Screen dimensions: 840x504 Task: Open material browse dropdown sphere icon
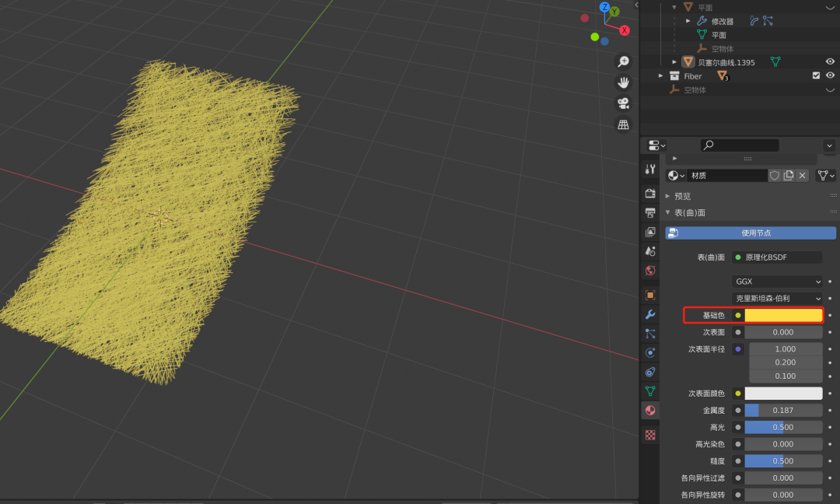click(676, 175)
